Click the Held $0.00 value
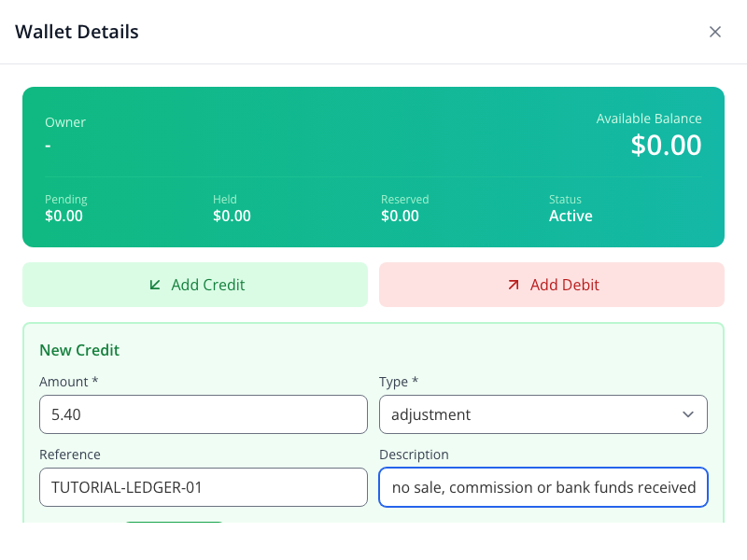This screenshot has width=747, height=560. [232, 216]
